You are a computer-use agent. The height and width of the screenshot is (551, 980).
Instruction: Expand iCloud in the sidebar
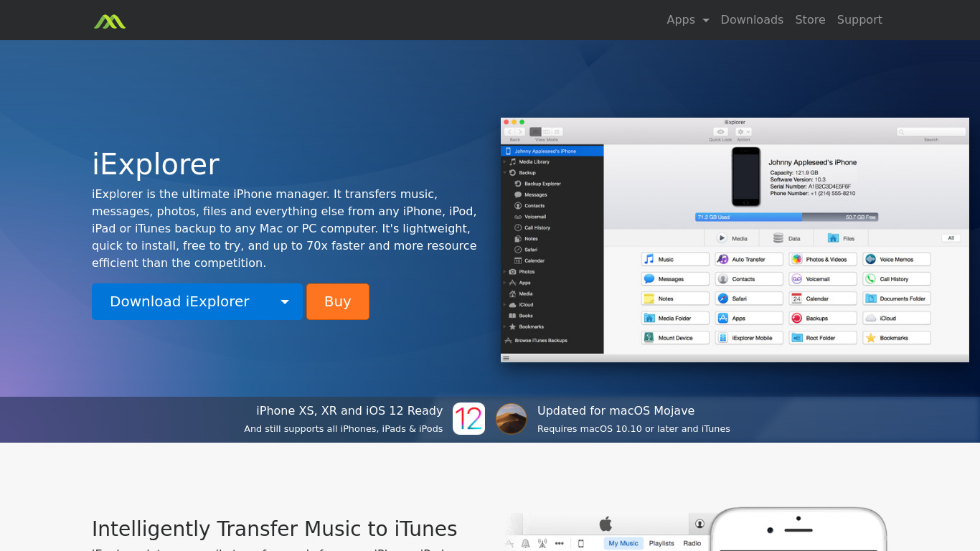pos(504,305)
